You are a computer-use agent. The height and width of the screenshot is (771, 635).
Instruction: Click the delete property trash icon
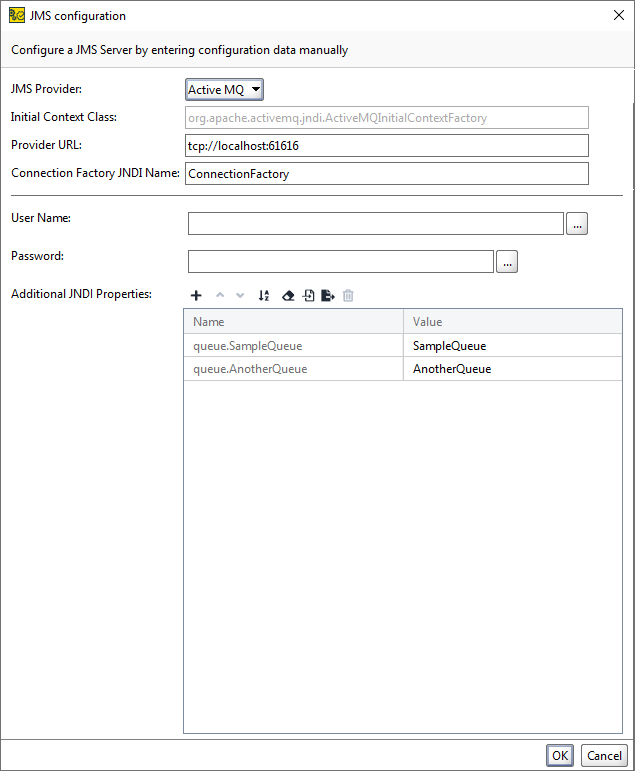coord(348,296)
